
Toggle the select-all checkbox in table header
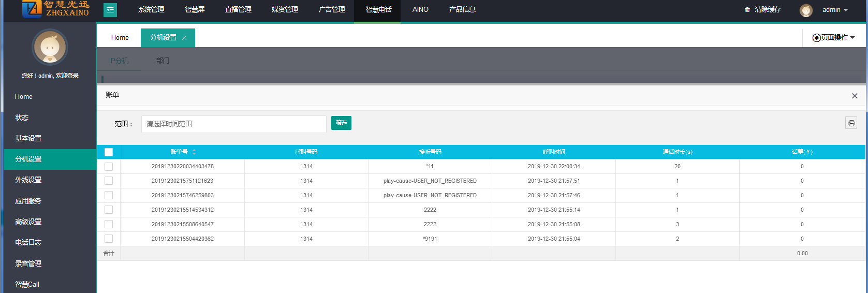click(x=109, y=152)
